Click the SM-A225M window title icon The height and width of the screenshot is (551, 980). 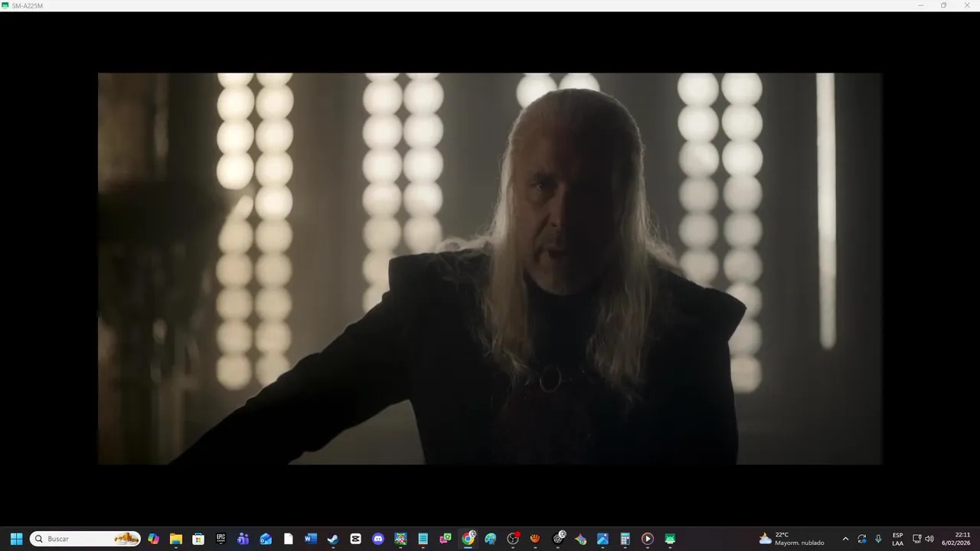(5, 5)
